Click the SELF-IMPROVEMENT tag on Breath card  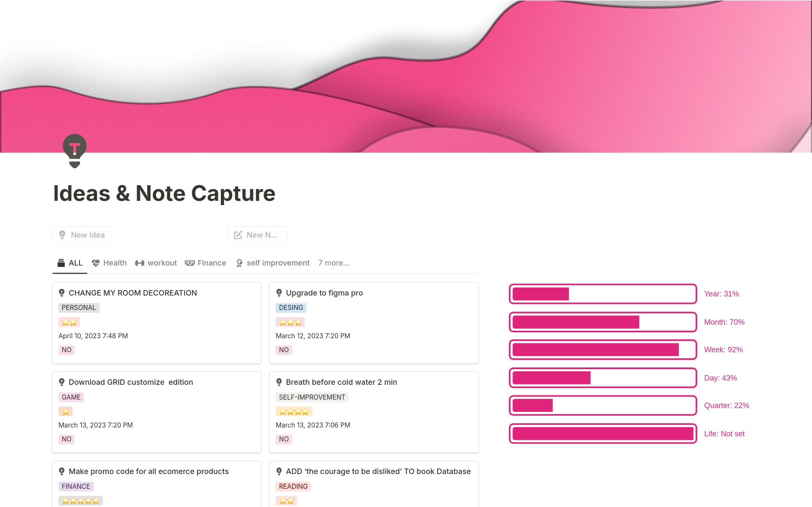(312, 397)
